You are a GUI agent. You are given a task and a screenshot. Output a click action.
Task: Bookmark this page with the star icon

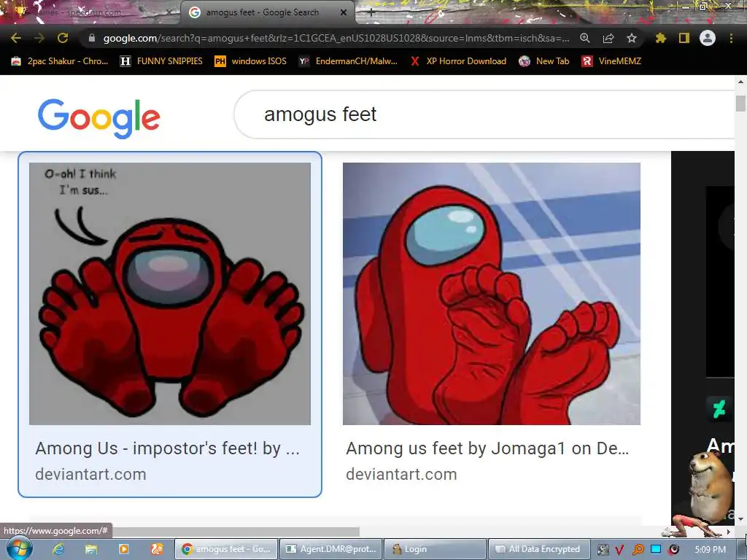point(632,38)
